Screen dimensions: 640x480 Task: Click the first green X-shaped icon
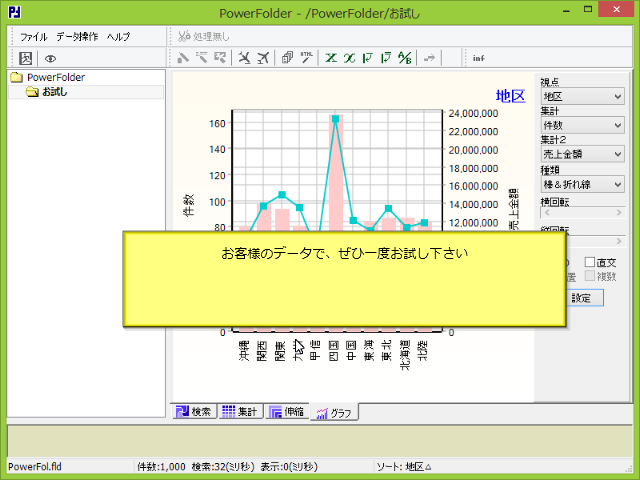point(331,58)
